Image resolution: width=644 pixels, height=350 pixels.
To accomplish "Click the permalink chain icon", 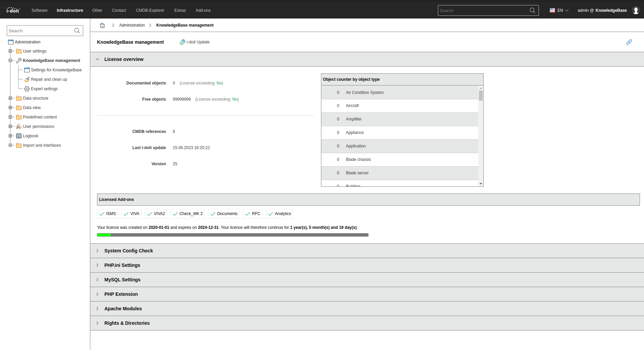I will tap(629, 42).
